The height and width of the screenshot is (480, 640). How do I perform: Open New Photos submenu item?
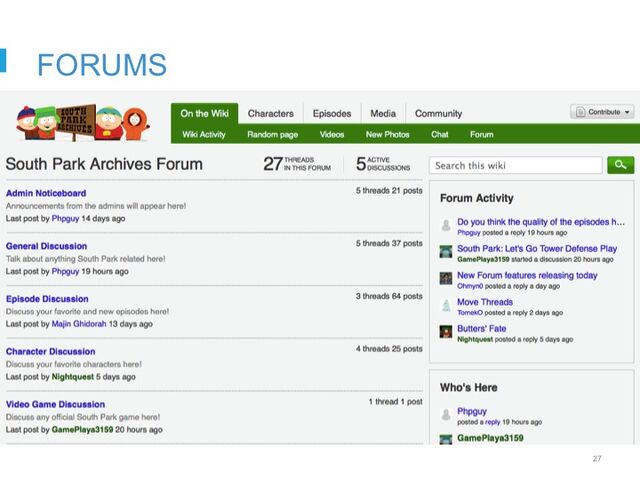coord(387,134)
